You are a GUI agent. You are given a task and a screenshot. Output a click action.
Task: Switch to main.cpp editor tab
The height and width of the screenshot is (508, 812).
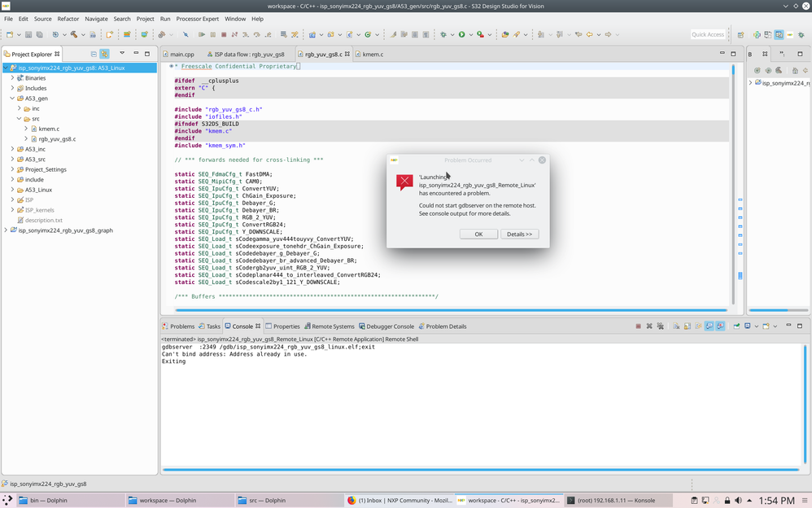coord(178,54)
